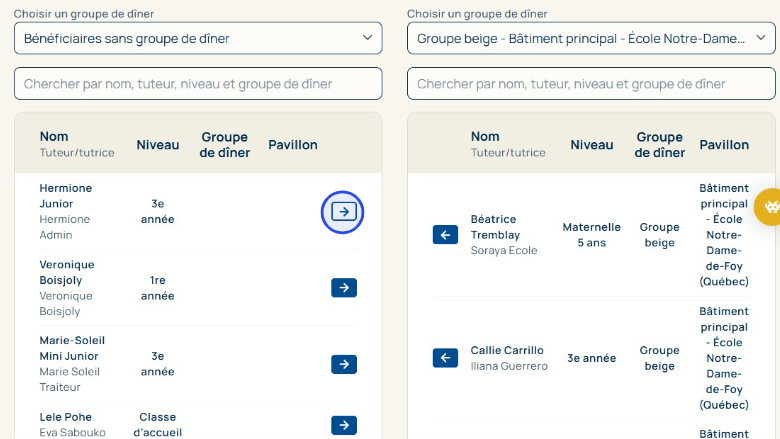Select Groupe de dîner header in left table
Viewport: 780px width, 439px height.
point(225,145)
